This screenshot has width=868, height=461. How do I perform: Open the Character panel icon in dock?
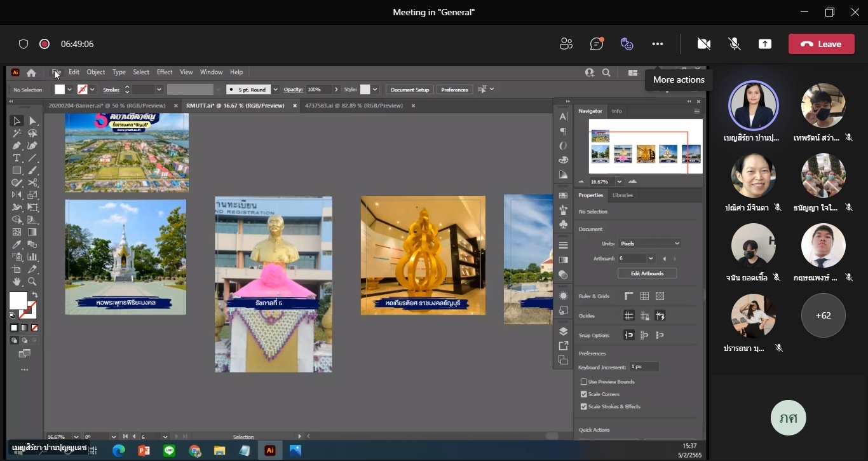(563, 116)
